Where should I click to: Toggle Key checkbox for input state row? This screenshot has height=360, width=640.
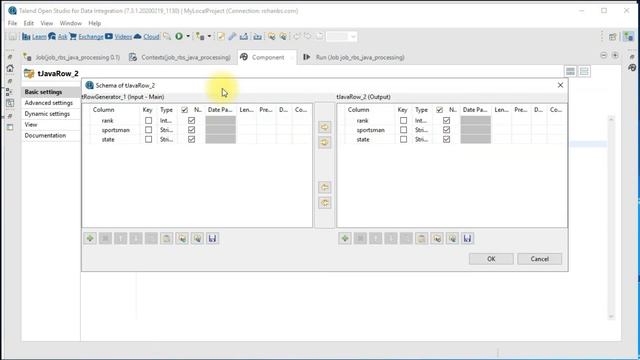coord(149,139)
